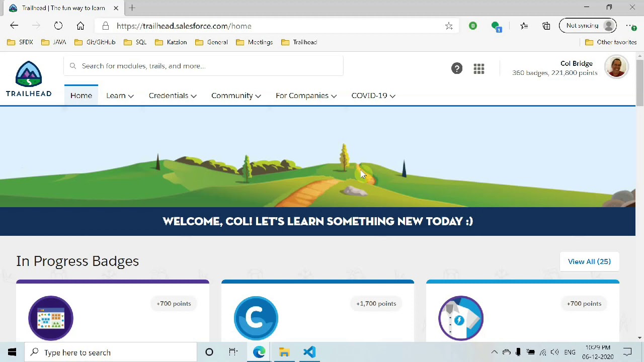Expand the For Companies menu

coord(306,96)
